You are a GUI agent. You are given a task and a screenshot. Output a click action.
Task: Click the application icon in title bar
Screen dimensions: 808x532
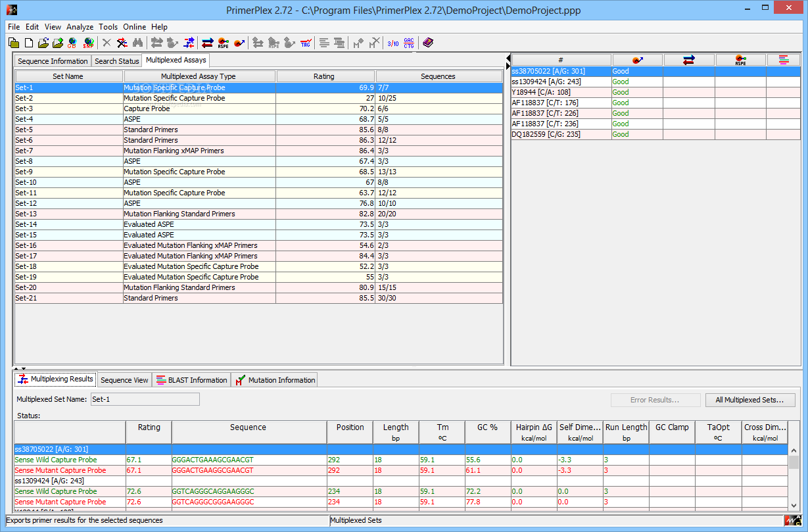(11, 10)
